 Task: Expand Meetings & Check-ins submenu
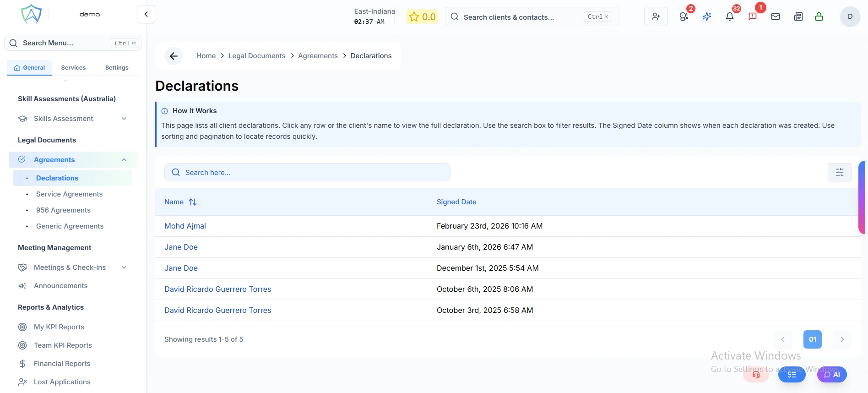(x=124, y=267)
